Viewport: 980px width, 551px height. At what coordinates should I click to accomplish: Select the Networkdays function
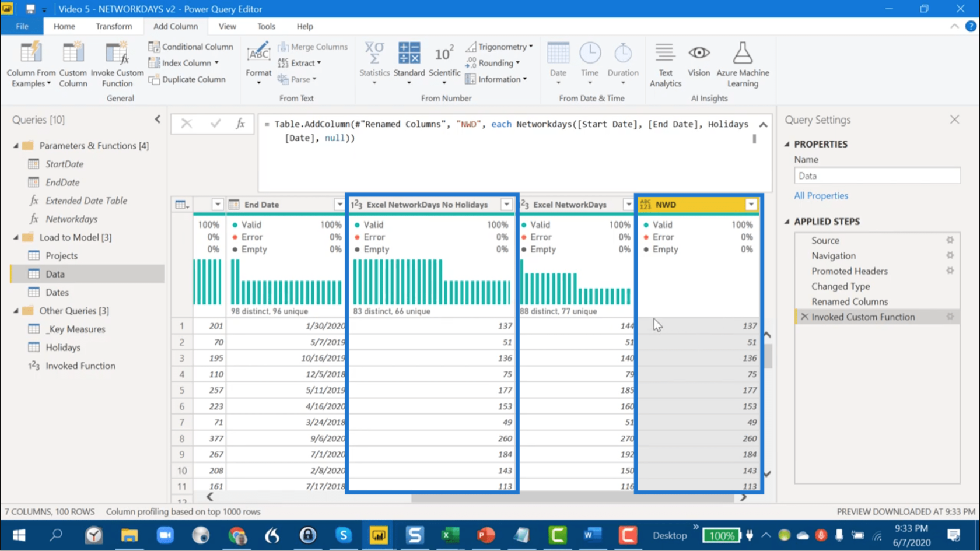coord(71,219)
